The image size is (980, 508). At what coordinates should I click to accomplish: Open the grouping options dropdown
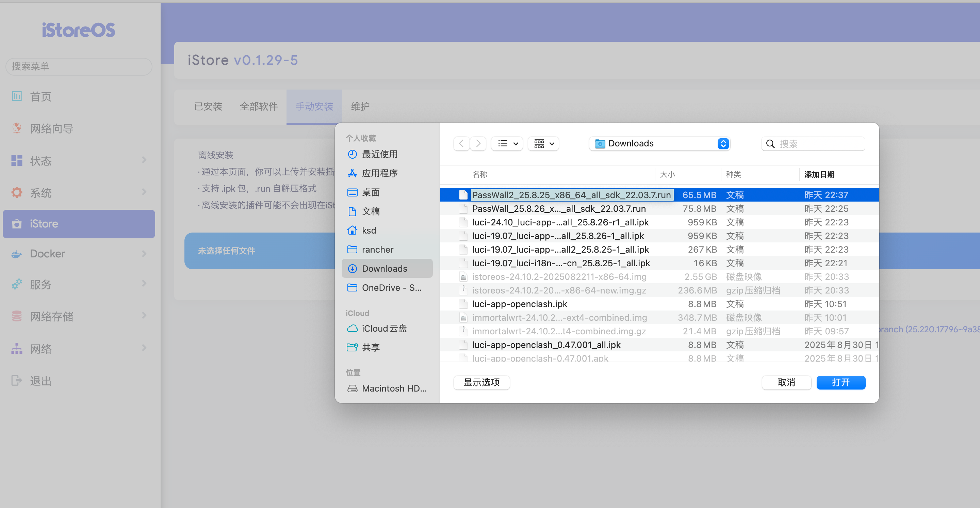[544, 143]
